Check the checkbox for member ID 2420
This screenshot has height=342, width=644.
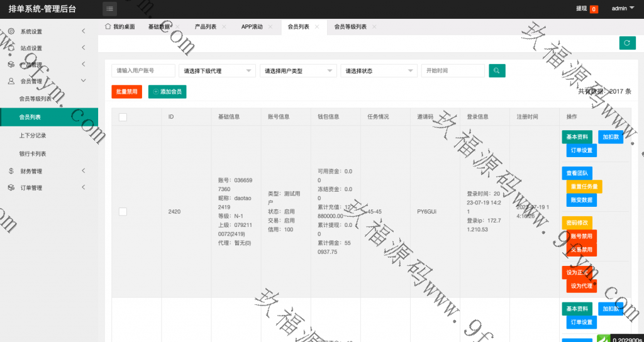click(x=123, y=212)
